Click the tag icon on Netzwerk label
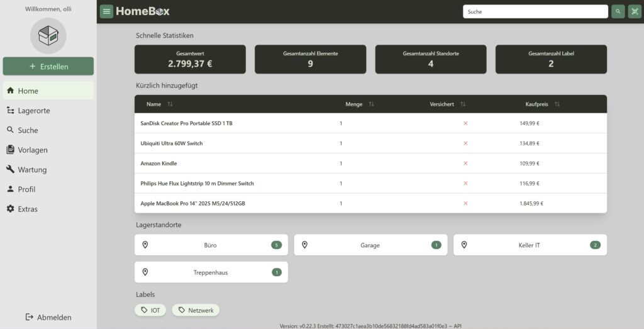The width and height of the screenshot is (644, 329). [x=182, y=310]
